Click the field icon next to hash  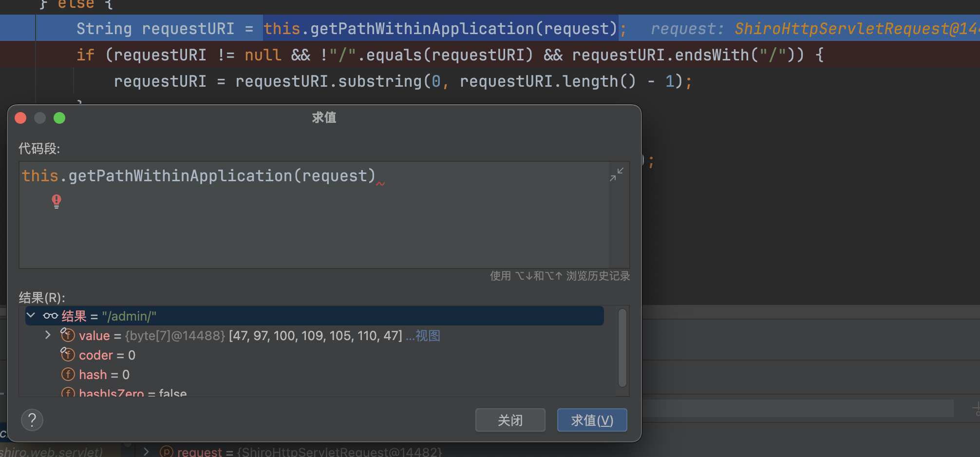(x=68, y=374)
